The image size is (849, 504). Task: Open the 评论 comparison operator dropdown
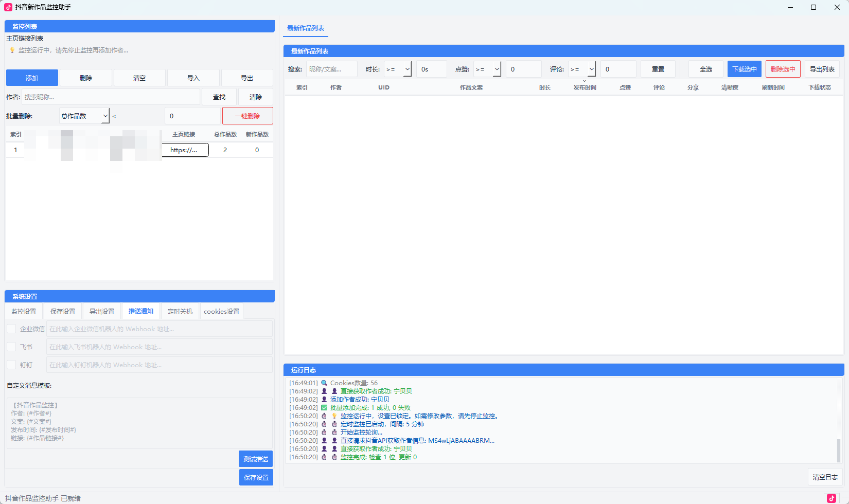point(582,69)
